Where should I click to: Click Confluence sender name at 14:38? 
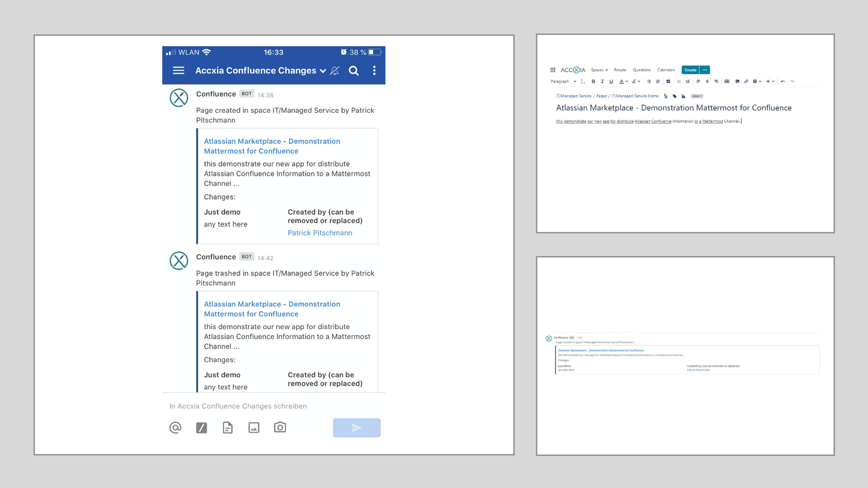pyautogui.click(x=216, y=94)
